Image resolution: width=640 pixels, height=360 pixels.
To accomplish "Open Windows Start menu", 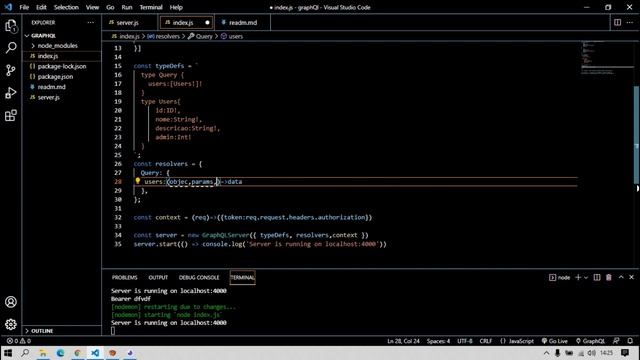I will click(8, 353).
